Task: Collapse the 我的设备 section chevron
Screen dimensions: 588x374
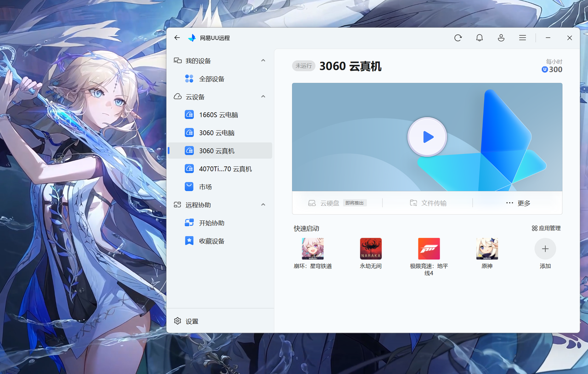Action: [x=263, y=61]
